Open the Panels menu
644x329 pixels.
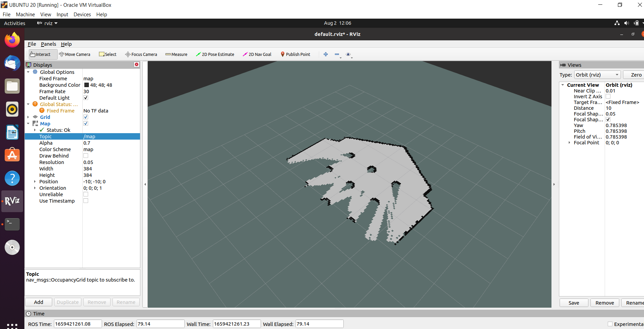tap(48, 44)
